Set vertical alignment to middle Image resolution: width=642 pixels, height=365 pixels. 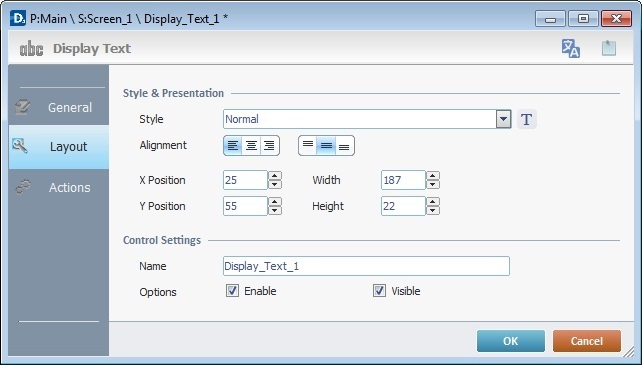[x=326, y=145]
